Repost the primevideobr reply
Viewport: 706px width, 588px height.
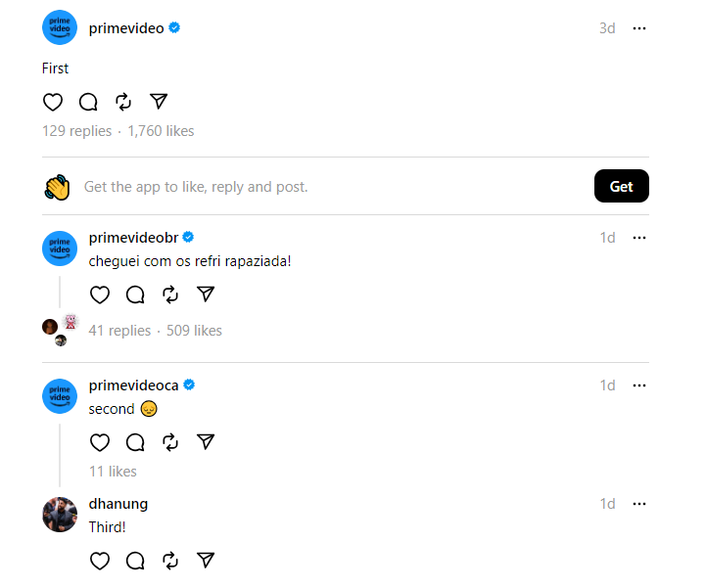pos(170,294)
